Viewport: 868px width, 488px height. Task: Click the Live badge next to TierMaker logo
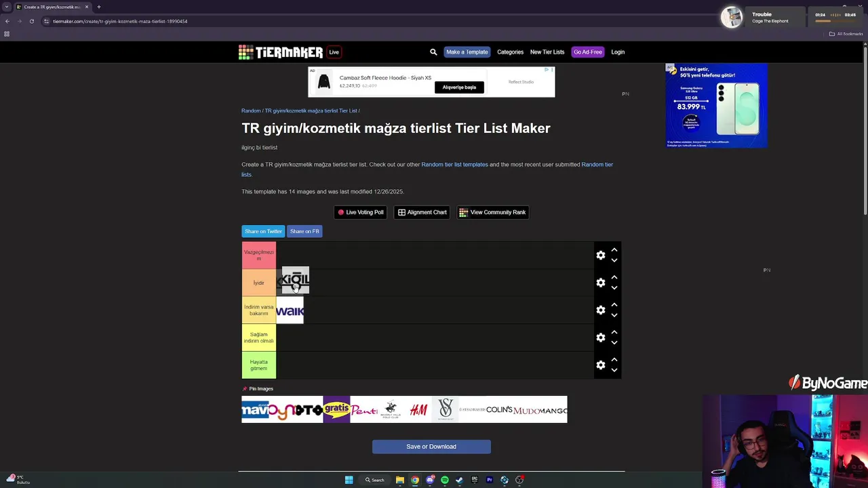coord(334,52)
